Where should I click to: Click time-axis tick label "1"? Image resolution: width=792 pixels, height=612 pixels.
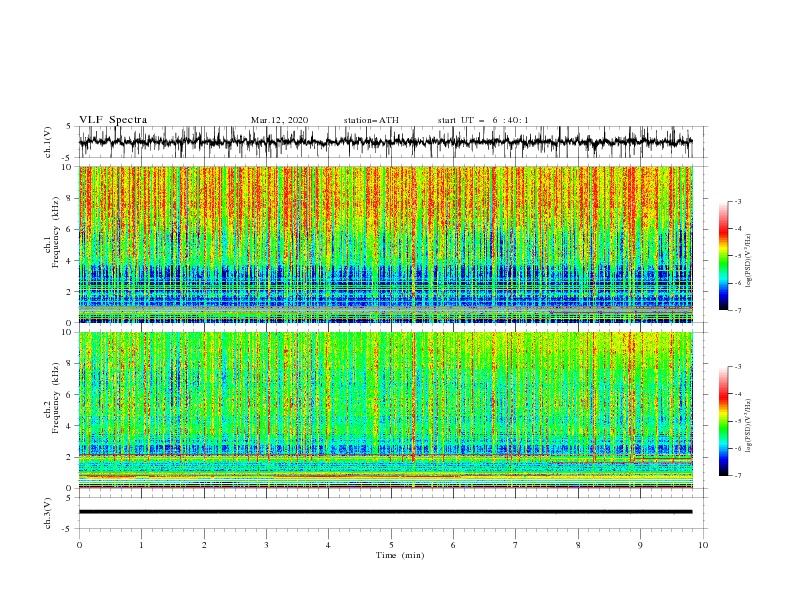coord(142,545)
